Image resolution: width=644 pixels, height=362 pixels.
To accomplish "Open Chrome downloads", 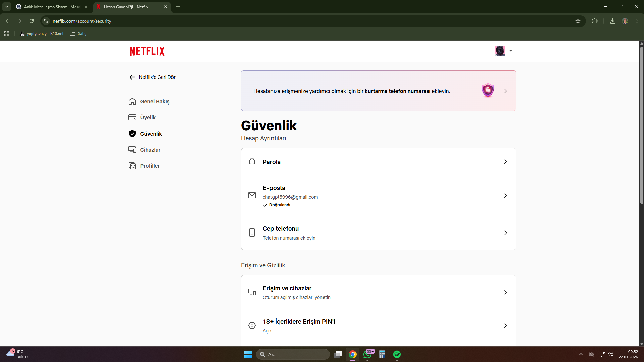I will click(613, 21).
